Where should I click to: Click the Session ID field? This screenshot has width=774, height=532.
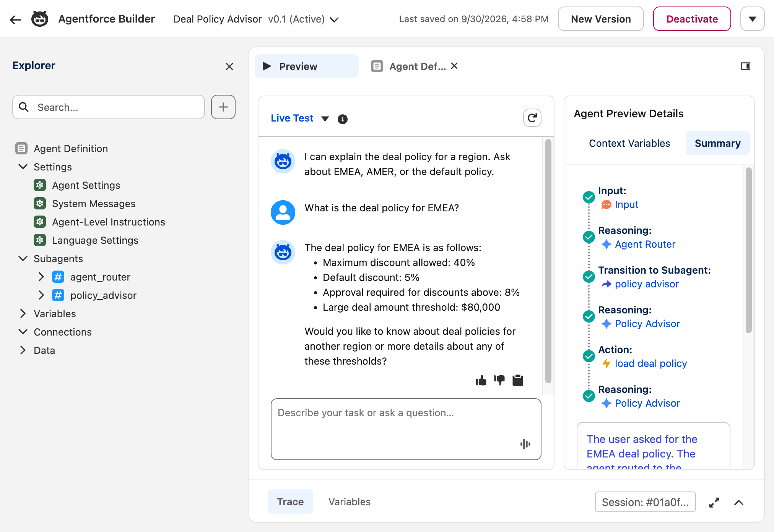click(x=645, y=502)
